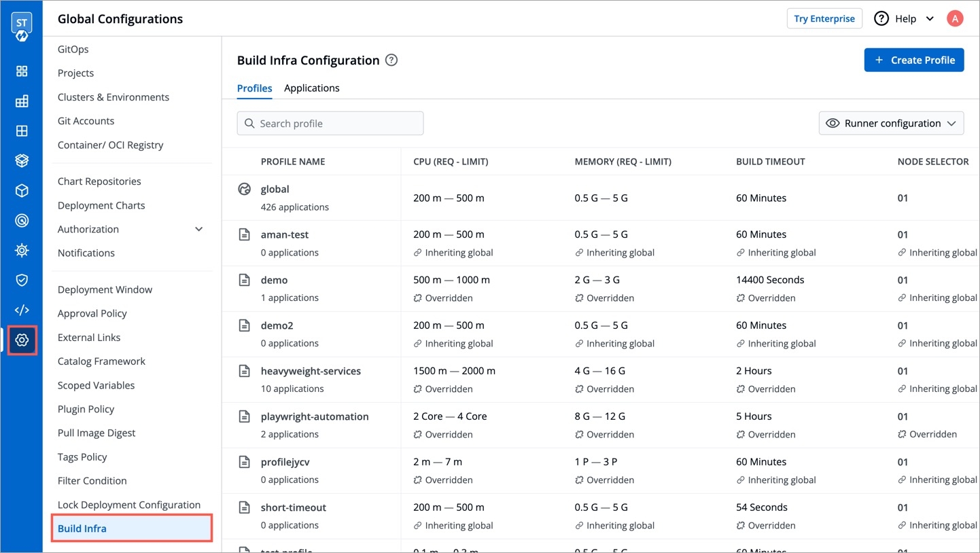Open Lock Deployment Configuration settings
The height and width of the screenshot is (553, 980).
(129, 505)
